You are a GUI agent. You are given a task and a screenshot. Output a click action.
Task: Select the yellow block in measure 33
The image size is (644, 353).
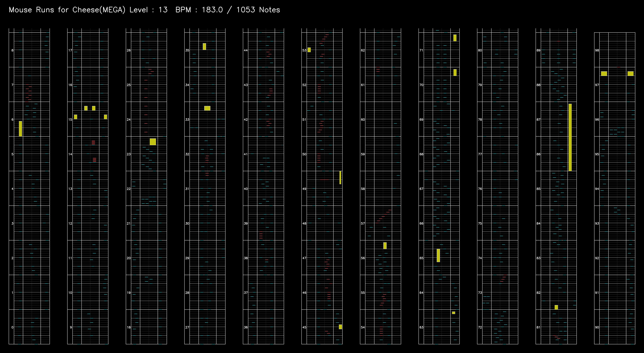(207, 108)
